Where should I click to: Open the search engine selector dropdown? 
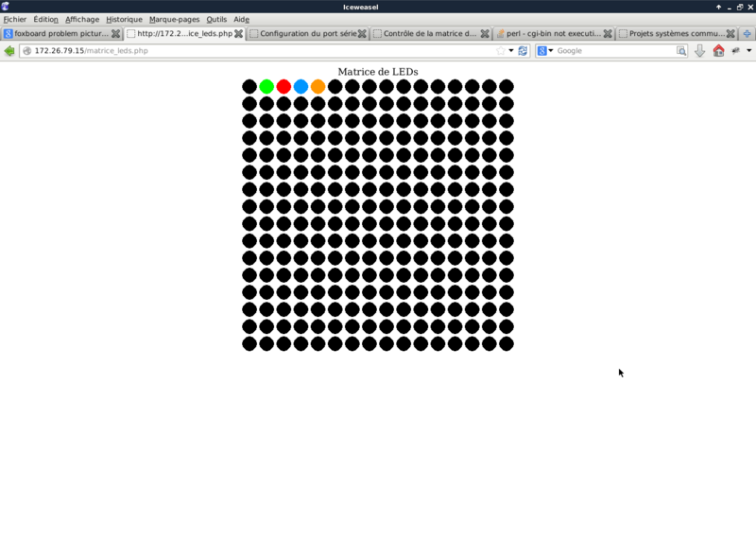coord(546,51)
